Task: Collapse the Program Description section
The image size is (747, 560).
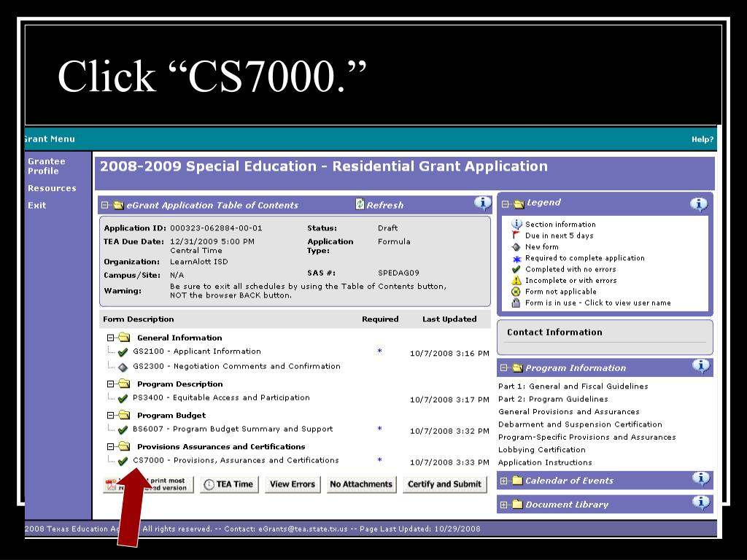Action: click(111, 384)
